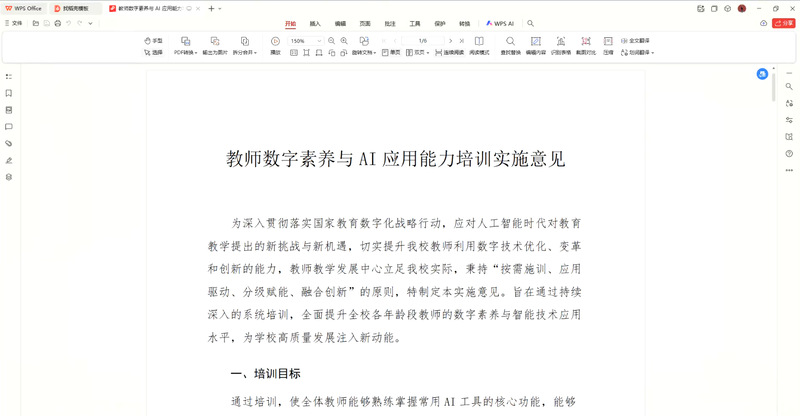Screen dimensions: 800x416
Task: Switch to the 选择 selection tool
Action: tap(152, 52)
